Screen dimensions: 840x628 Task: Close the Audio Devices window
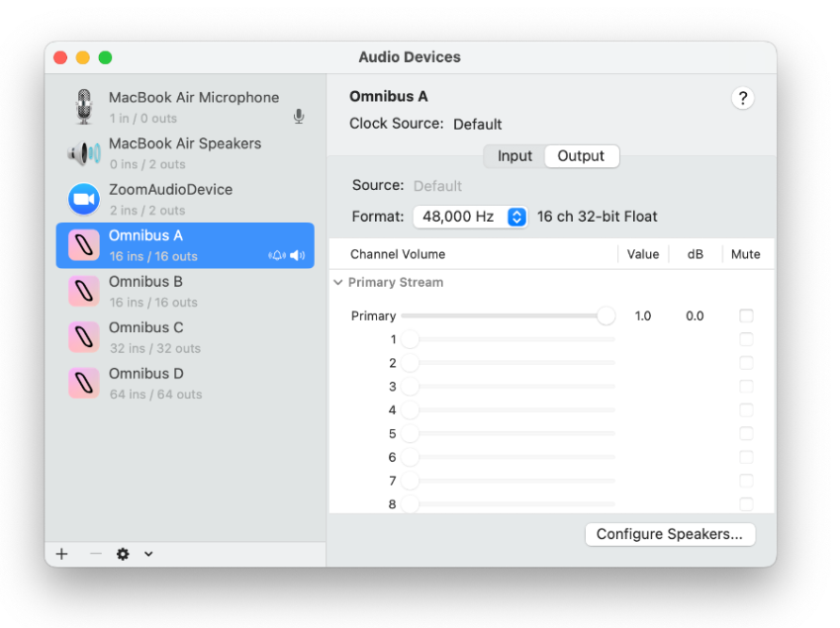[60, 57]
